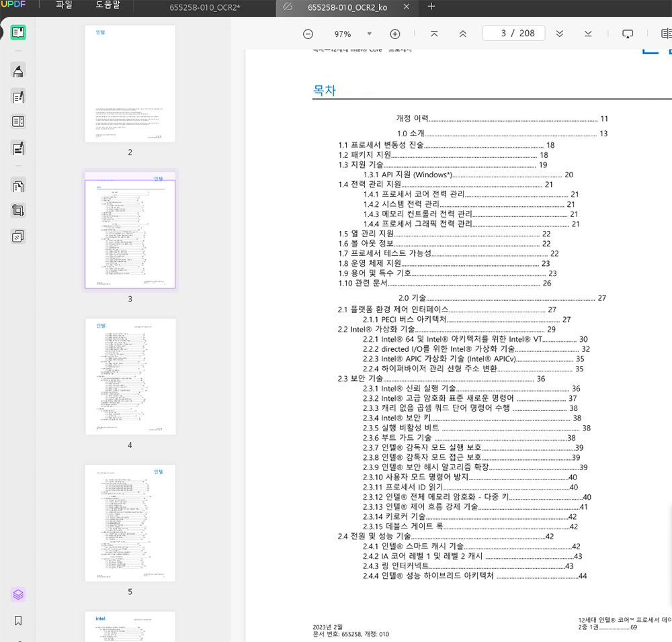Click the 97% zoom value field
Viewport: 672px width, 642px height.
(343, 34)
